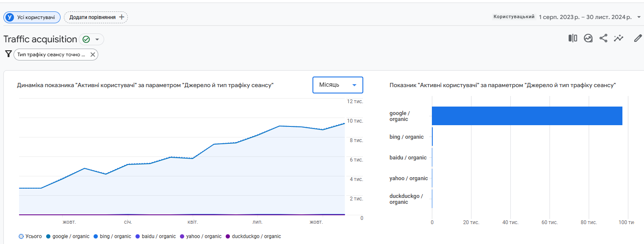644x244 pixels.
Task: Click Додати порівняння button
Action: click(x=96, y=17)
